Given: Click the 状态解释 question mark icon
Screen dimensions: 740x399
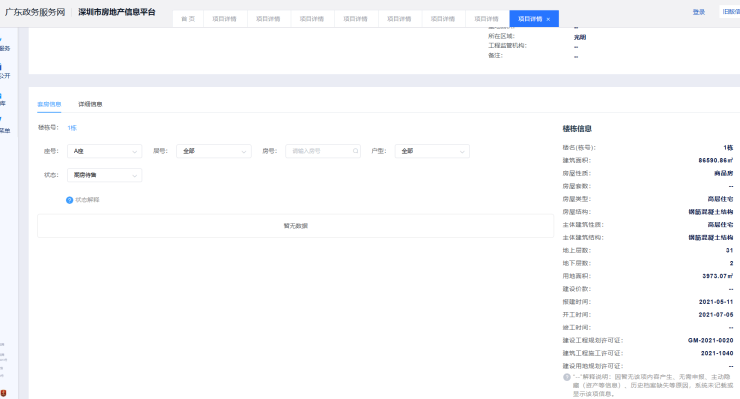Looking at the screenshot, I should [69, 200].
